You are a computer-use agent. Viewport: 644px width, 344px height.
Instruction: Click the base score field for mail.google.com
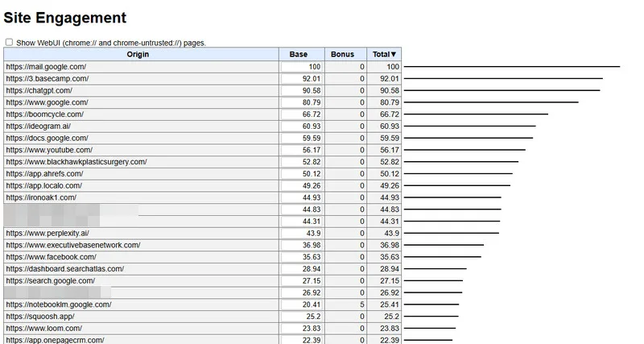(302, 67)
